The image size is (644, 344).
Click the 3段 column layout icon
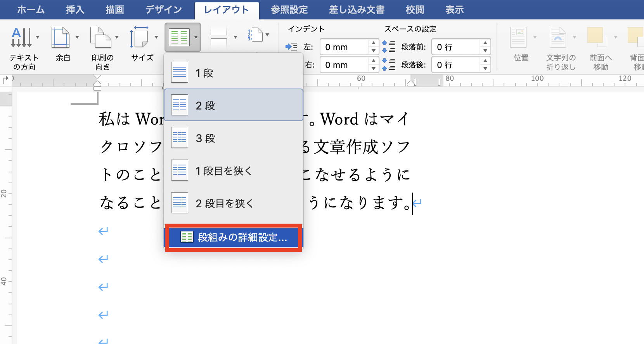point(180,138)
